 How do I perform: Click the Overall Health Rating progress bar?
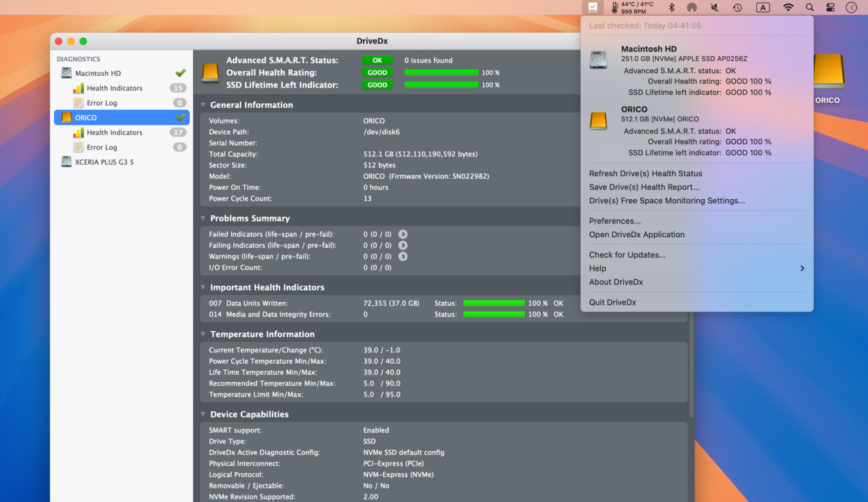pyautogui.click(x=441, y=72)
